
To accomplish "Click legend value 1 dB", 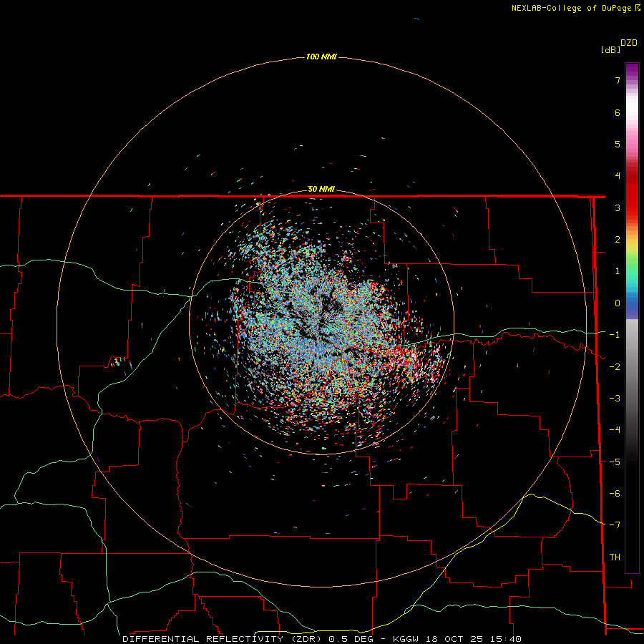I will 618,271.
